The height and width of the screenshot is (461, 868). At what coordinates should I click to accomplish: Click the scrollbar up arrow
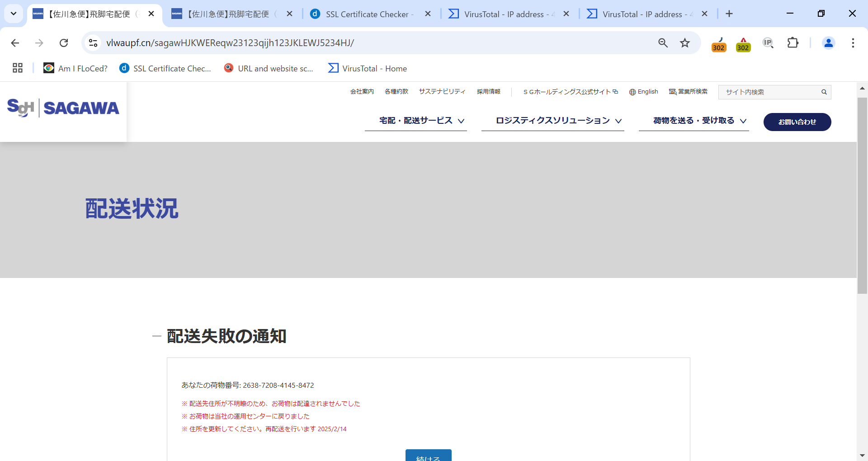(862, 88)
